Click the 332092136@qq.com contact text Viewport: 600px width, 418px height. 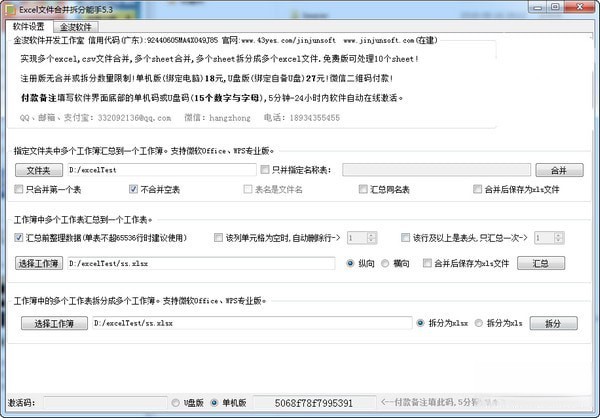(134, 118)
